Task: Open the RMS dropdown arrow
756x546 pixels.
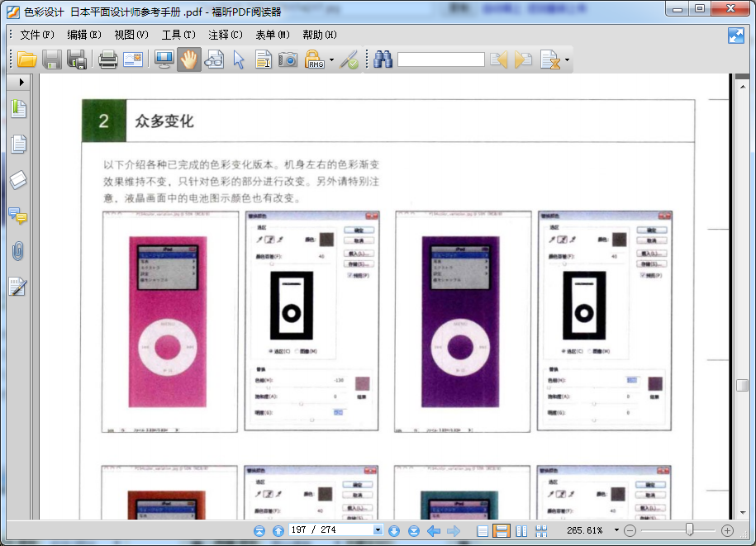Action: pyautogui.click(x=331, y=59)
